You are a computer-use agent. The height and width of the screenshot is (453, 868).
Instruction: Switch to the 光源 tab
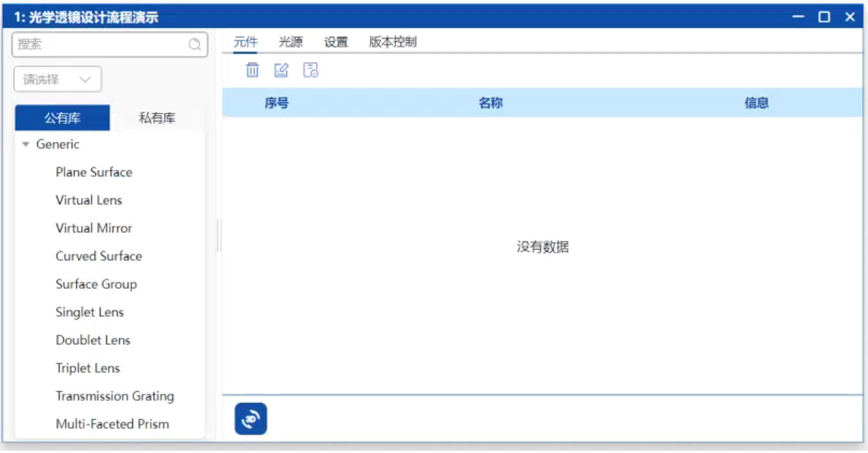pyautogui.click(x=290, y=42)
